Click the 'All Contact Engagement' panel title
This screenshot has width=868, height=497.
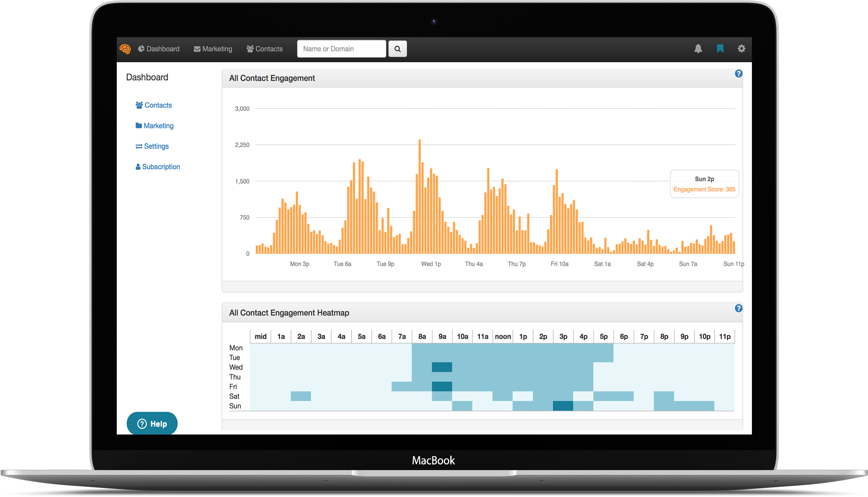tap(272, 78)
